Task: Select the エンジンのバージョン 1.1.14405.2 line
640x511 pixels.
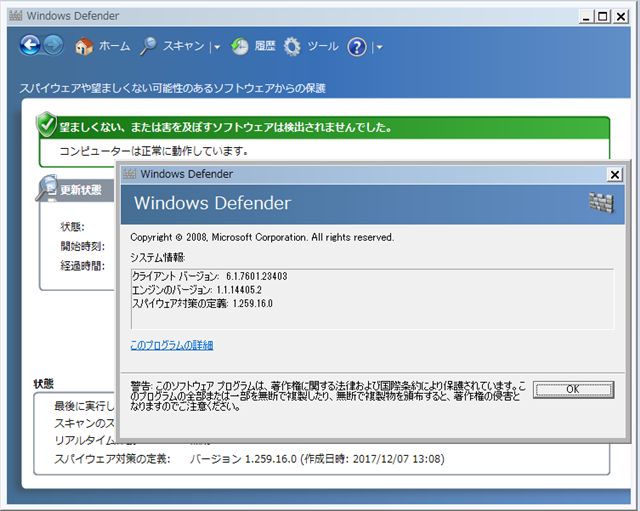Action: click(x=197, y=290)
